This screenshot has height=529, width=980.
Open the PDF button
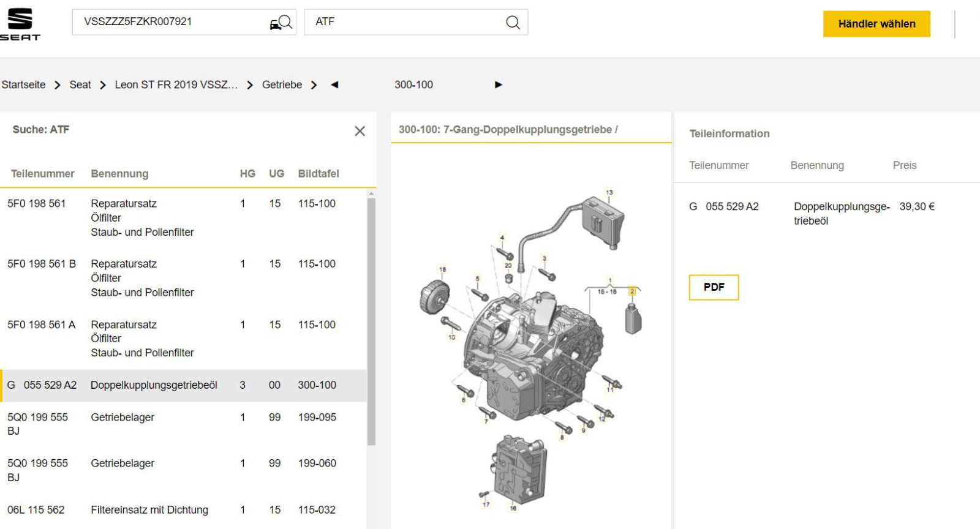click(714, 287)
